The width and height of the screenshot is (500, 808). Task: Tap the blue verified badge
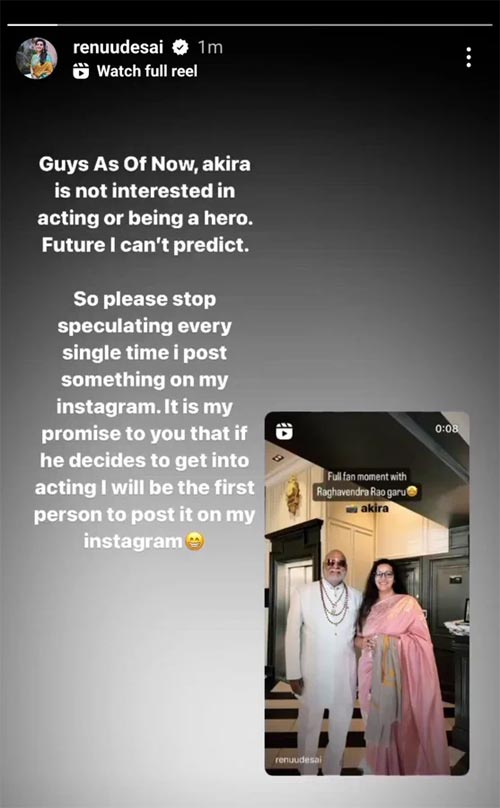[x=179, y=47]
